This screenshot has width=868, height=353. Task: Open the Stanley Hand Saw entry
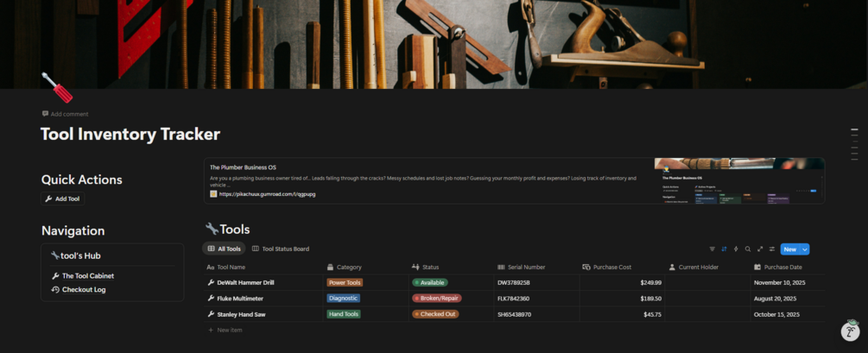(x=241, y=314)
